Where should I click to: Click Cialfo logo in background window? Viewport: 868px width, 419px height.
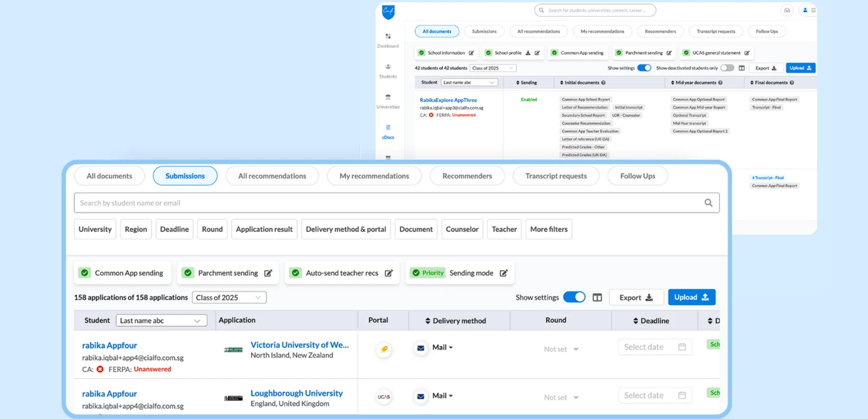click(x=388, y=12)
